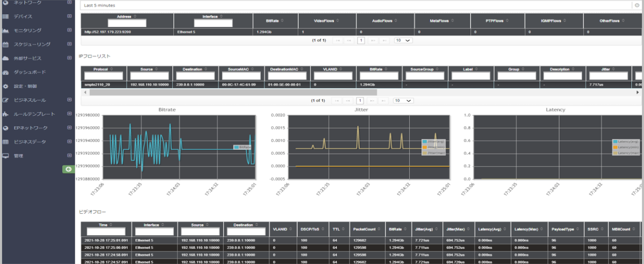Select the smpte2110_20 protocol cell
Screen dimensions: 644x264
(x=103, y=84)
